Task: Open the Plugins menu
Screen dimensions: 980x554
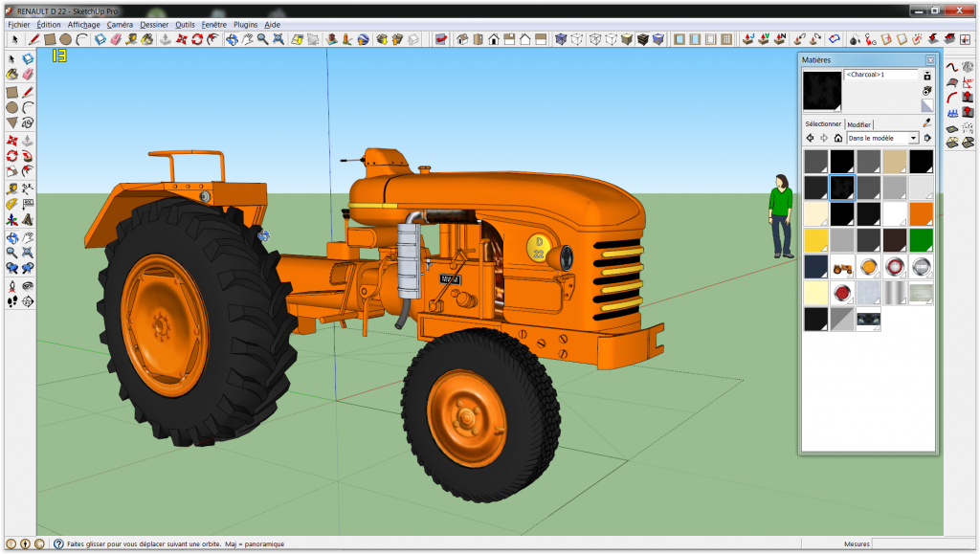Action: click(245, 25)
